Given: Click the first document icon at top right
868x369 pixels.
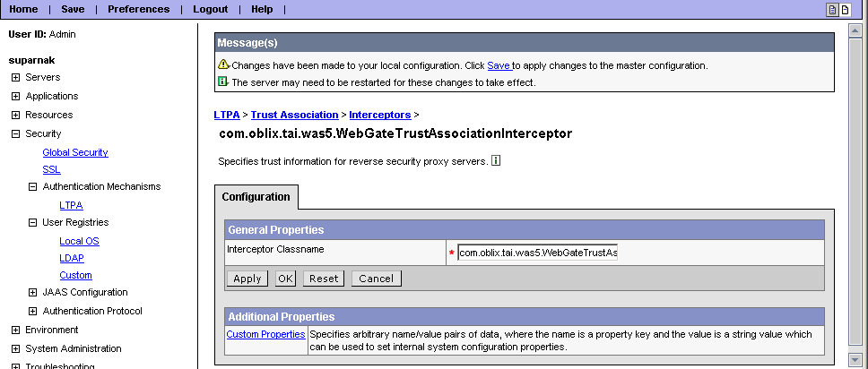Looking at the screenshot, I should [x=832, y=10].
